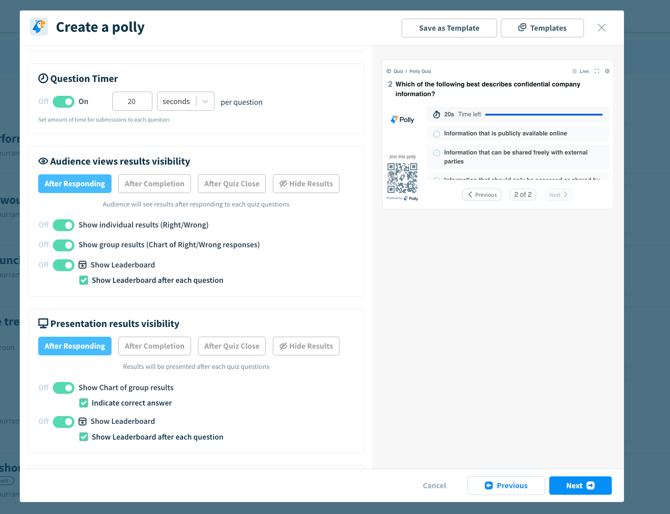Image resolution: width=670 pixels, height=514 pixels.
Task: Choose Hide Results under Presentation results
Action: [306, 346]
